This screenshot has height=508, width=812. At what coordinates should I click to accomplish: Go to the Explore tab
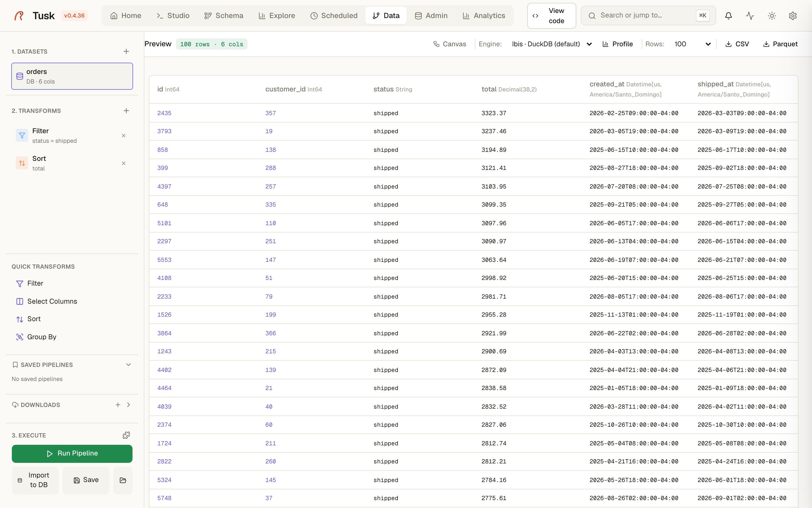coord(277,16)
